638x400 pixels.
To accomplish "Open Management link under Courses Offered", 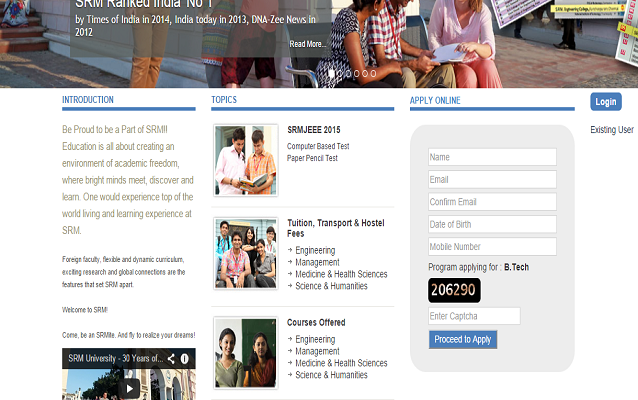I will pos(317,351).
